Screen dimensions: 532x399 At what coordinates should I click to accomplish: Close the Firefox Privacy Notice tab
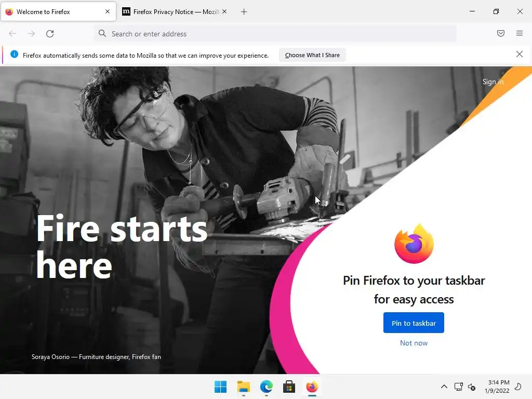(224, 11)
